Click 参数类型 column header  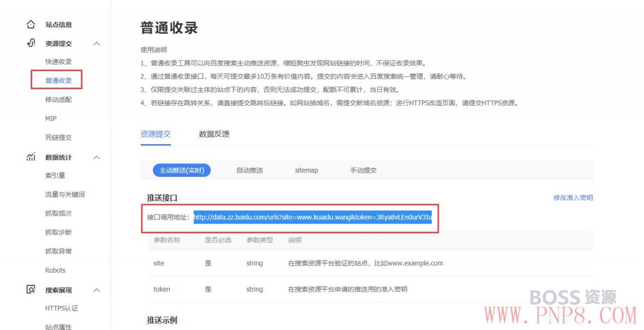(260, 240)
